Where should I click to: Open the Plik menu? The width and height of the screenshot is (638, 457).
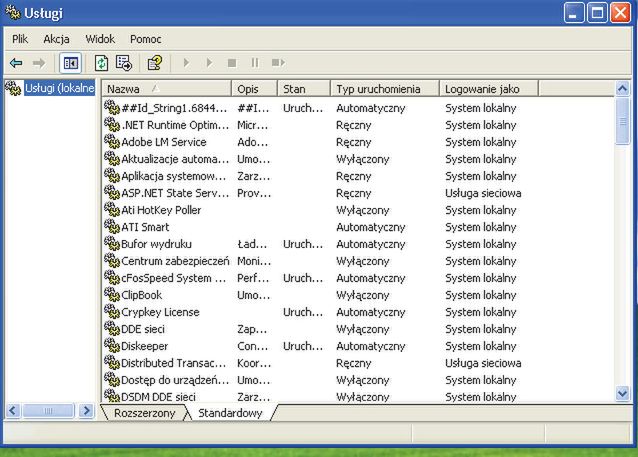tap(20, 38)
